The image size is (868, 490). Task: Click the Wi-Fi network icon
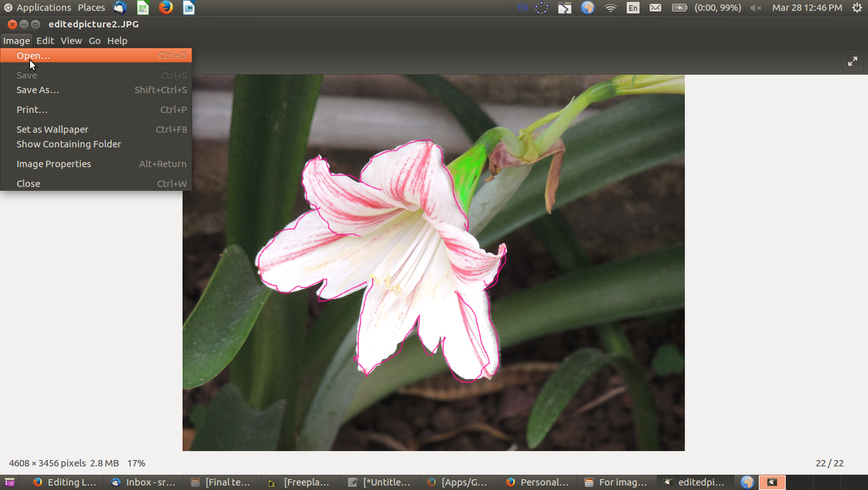pos(610,7)
